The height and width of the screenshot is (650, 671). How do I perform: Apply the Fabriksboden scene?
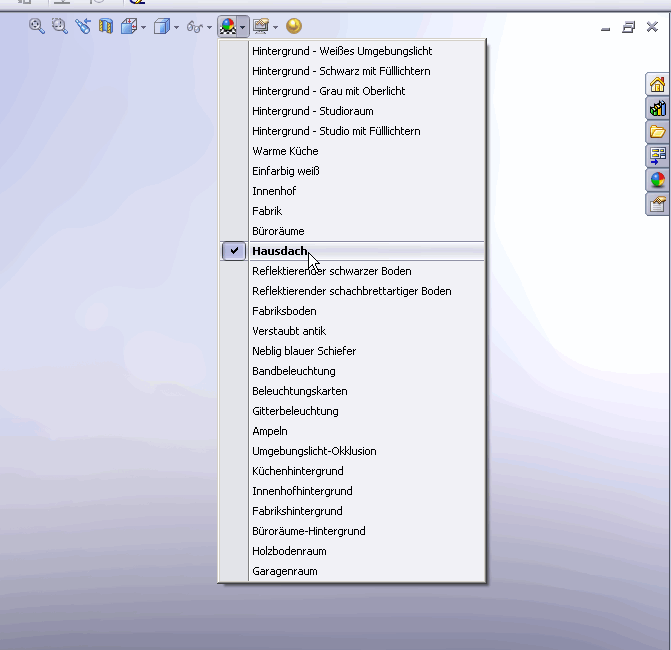[352, 311]
